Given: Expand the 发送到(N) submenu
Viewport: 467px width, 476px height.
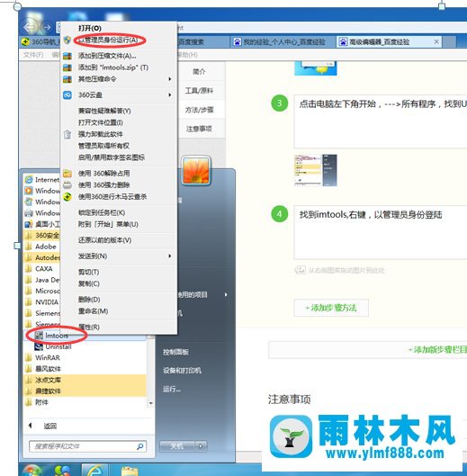Looking at the screenshot, I should click(119, 256).
